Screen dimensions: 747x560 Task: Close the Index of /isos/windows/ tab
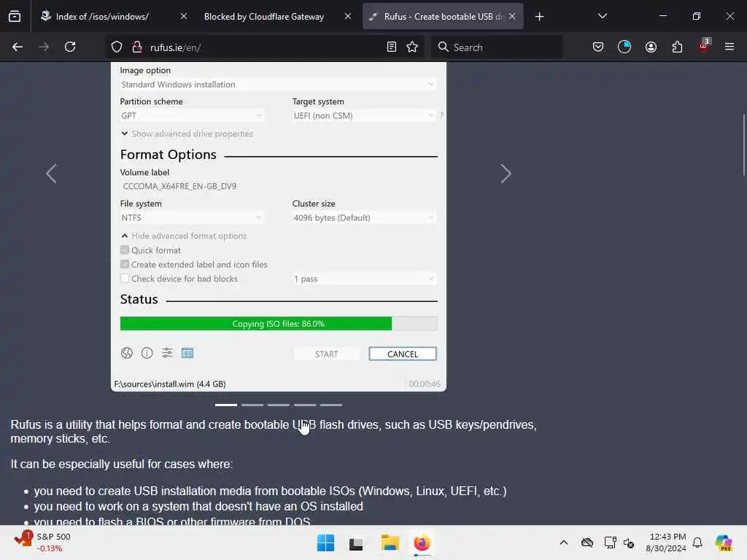183,17
